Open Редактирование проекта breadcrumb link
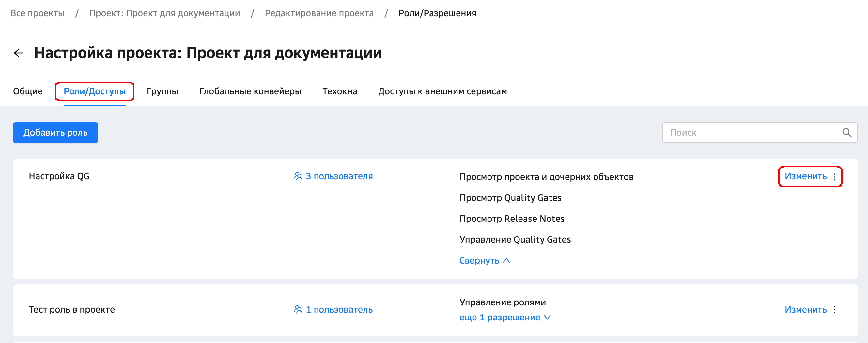868x343 pixels. tap(319, 13)
